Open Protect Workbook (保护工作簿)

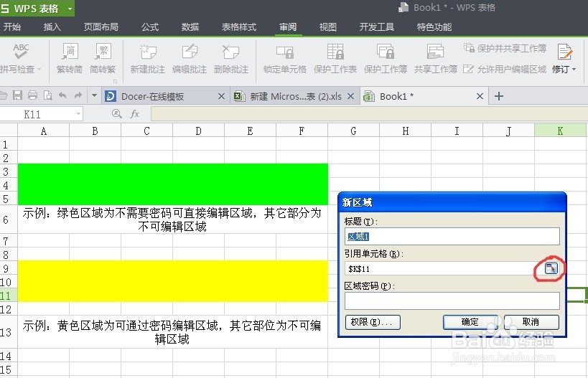(385, 58)
